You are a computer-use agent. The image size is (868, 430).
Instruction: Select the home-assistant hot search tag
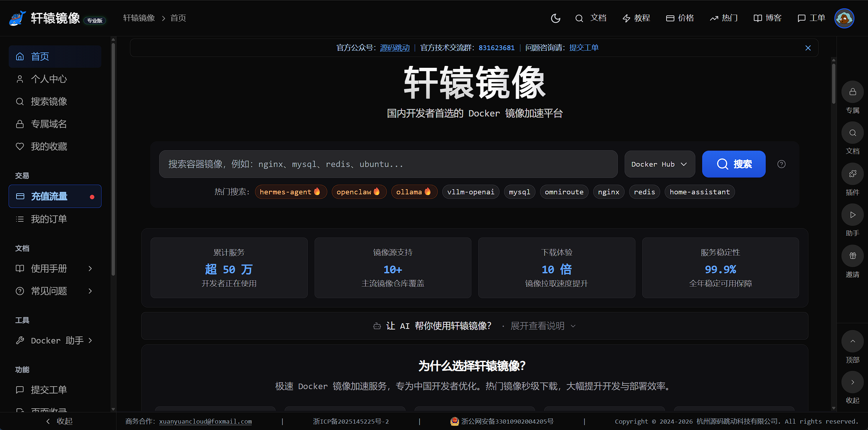tap(700, 192)
